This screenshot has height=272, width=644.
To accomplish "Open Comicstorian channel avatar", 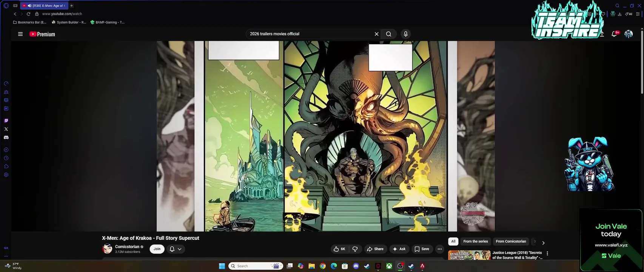I will coord(107,249).
